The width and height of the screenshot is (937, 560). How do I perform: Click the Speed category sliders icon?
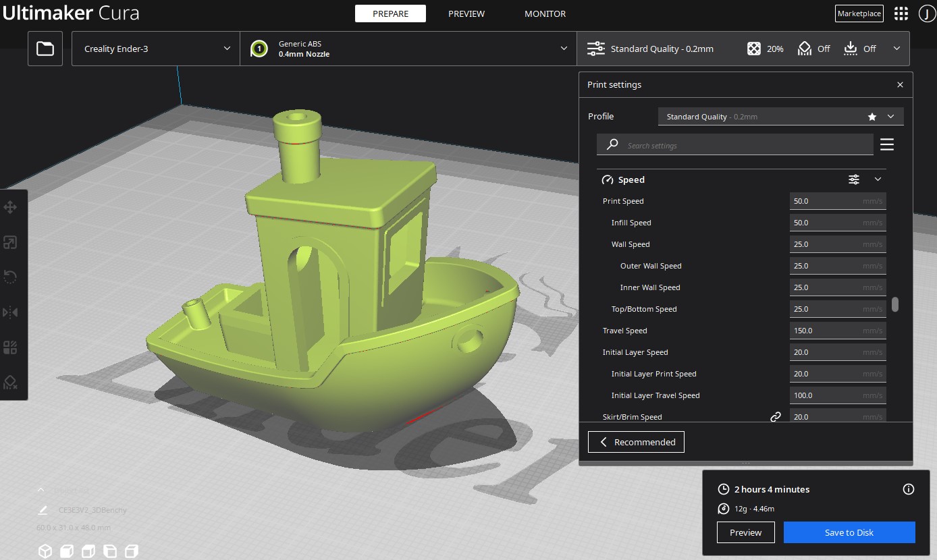854,179
